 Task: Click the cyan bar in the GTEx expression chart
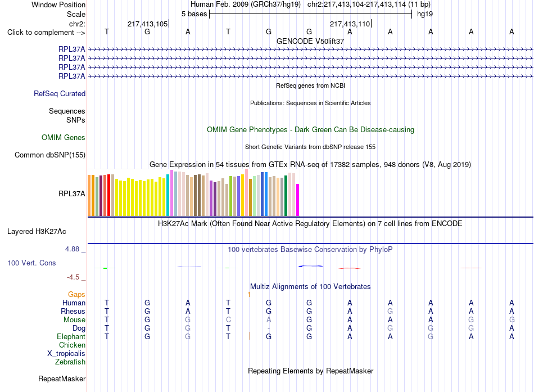tap(168, 195)
